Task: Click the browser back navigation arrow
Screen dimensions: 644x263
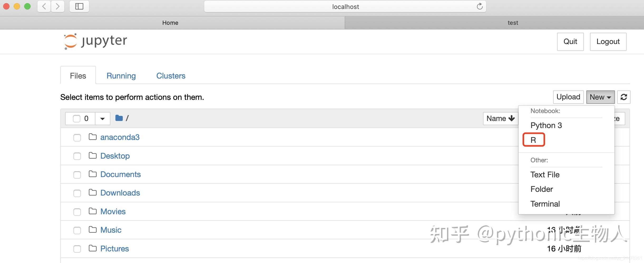Action: 44,6
